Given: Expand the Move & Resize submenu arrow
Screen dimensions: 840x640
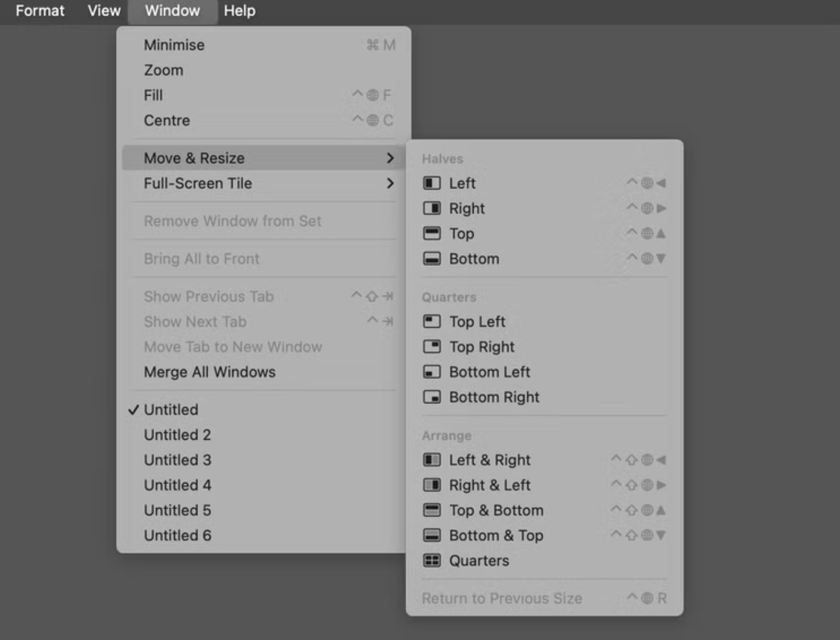Looking at the screenshot, I should pos(390,158).
